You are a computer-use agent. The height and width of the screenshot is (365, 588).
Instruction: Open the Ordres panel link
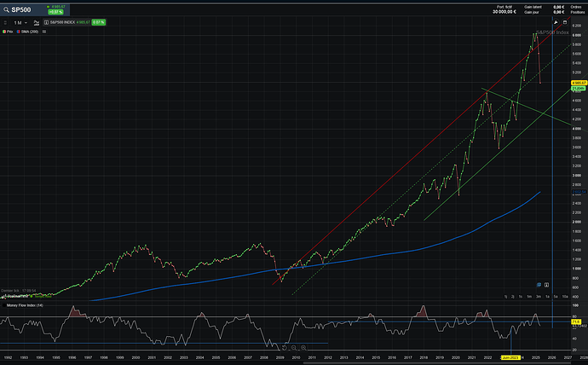pos(575,7)
